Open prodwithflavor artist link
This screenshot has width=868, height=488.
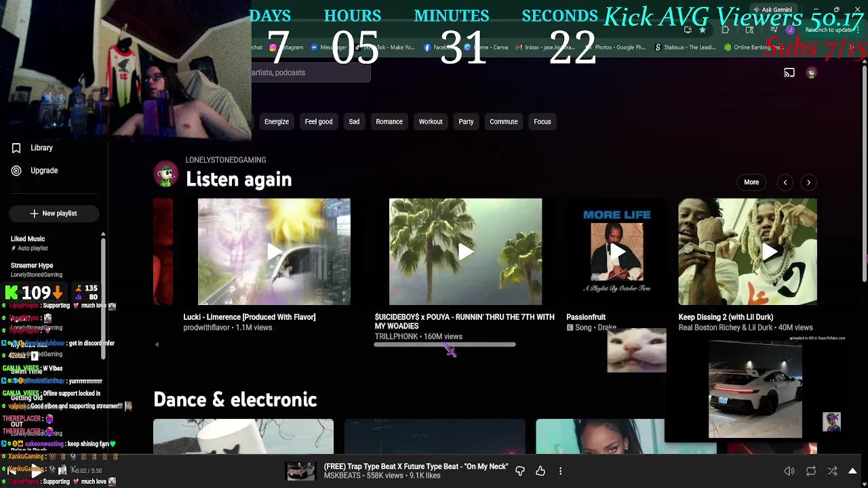(206, 328)
